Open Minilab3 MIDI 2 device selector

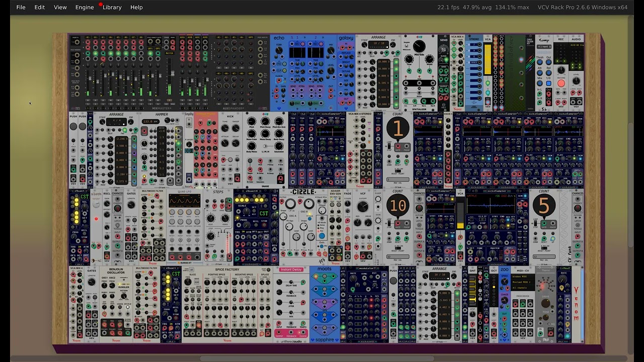523,282
